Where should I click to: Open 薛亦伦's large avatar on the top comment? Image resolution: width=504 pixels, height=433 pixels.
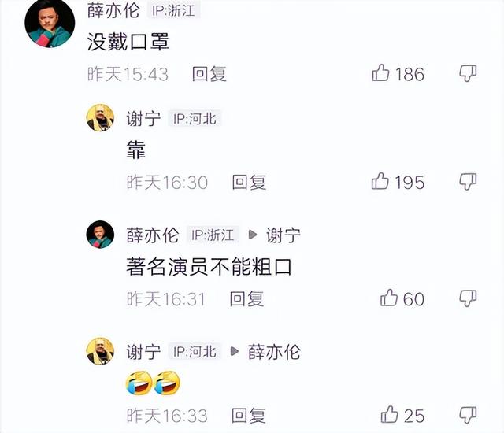50,23
